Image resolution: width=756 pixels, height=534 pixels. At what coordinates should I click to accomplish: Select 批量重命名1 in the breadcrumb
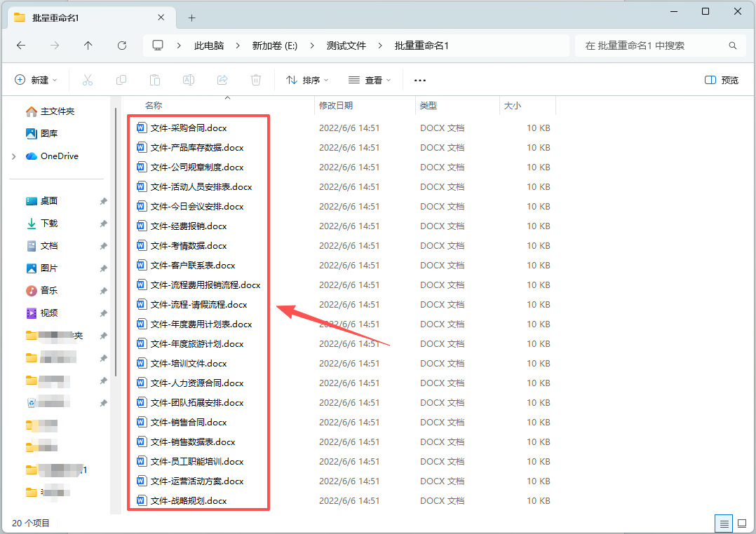tap(421, 46)
